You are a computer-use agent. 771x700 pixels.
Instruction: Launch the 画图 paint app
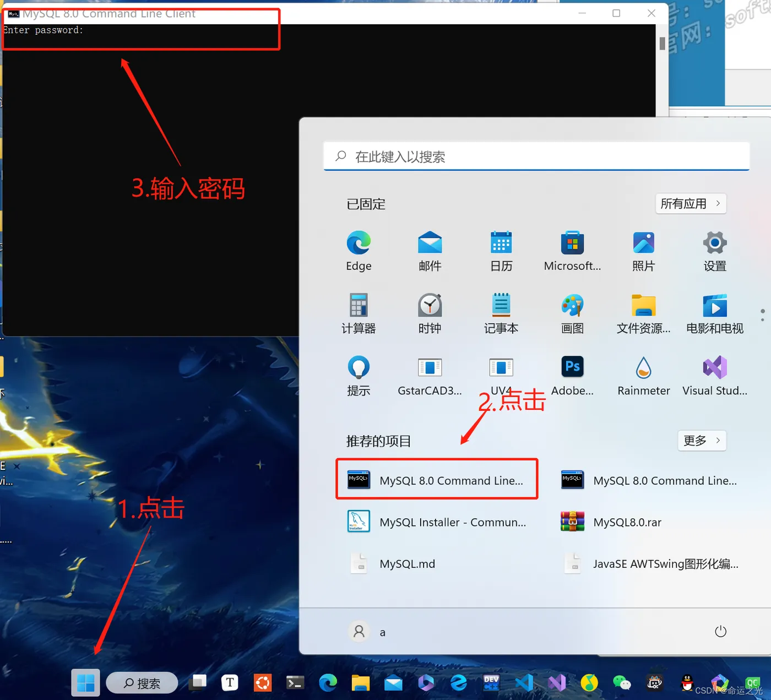pos(572,313)
